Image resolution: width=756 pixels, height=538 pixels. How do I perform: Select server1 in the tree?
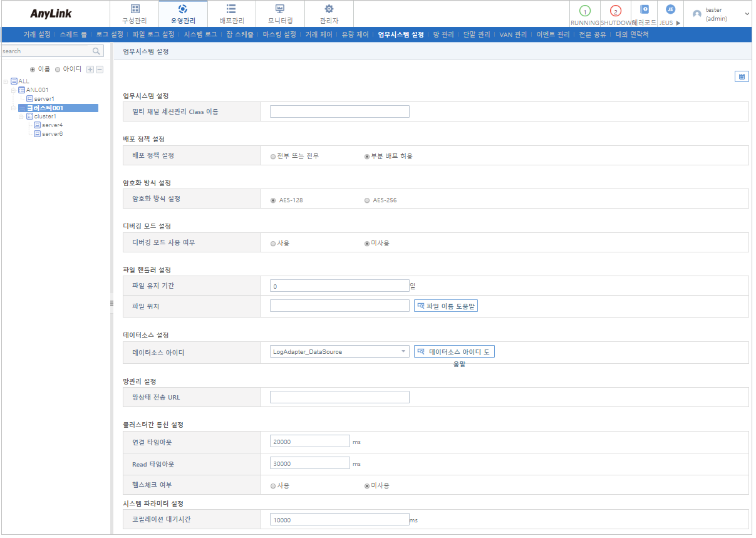pos(44,99)
